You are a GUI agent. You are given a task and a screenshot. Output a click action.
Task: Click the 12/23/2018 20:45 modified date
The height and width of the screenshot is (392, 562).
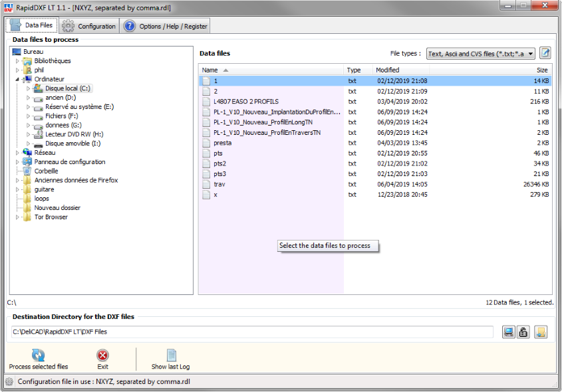(x=402, y=195)
